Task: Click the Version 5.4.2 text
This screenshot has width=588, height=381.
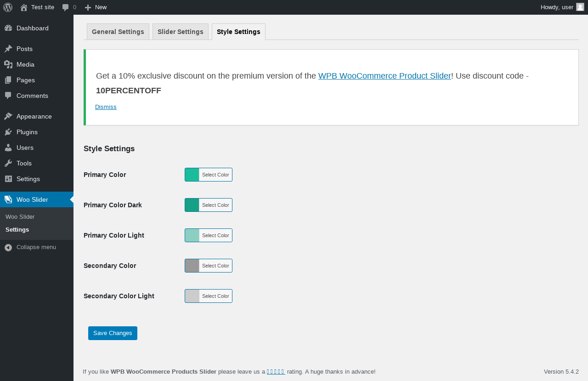Action: click(561, 372)
